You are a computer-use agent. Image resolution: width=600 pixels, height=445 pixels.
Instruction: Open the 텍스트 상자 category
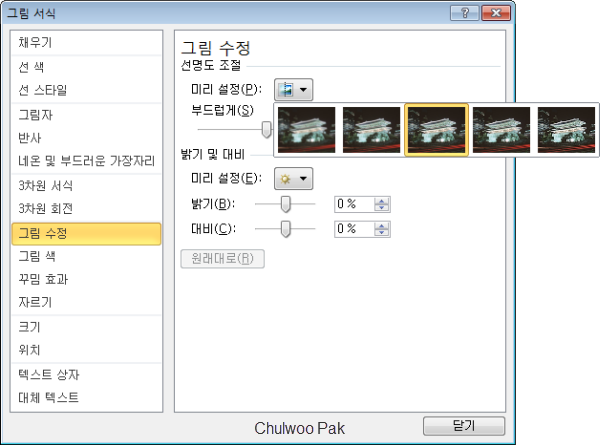tap(86, 375)
